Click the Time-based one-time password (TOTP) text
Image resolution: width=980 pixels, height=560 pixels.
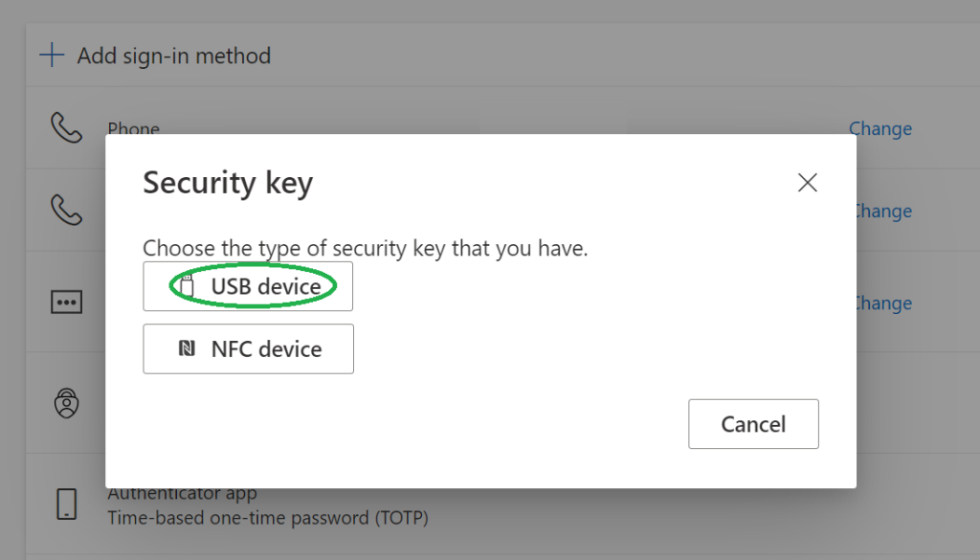[x=267, y=519]
